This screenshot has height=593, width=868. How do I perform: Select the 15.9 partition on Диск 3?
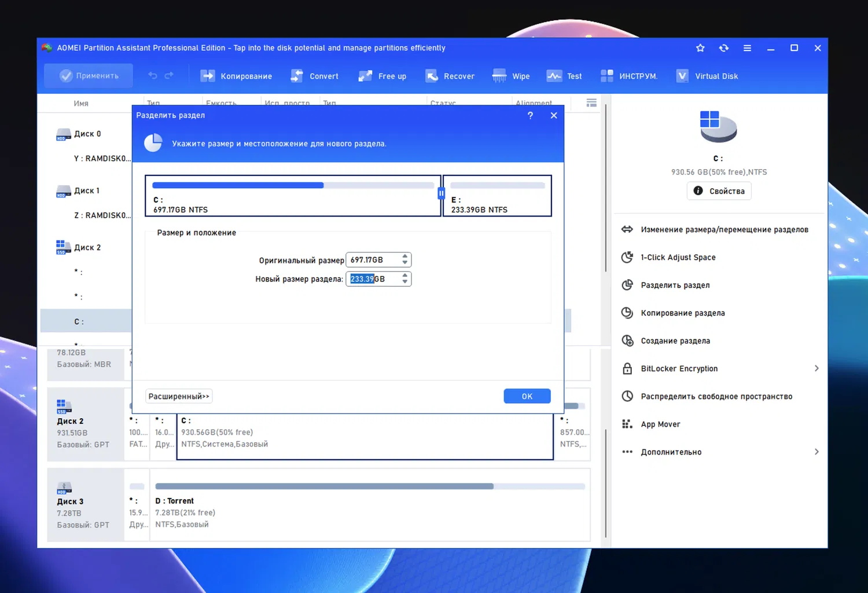click(x=137, y=505)
